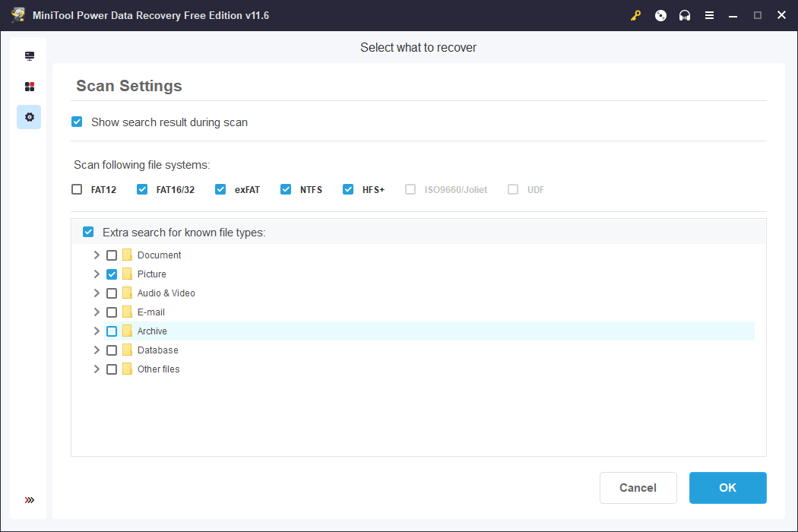
Task: Check the Document file type box
Action: click(112, 255)
